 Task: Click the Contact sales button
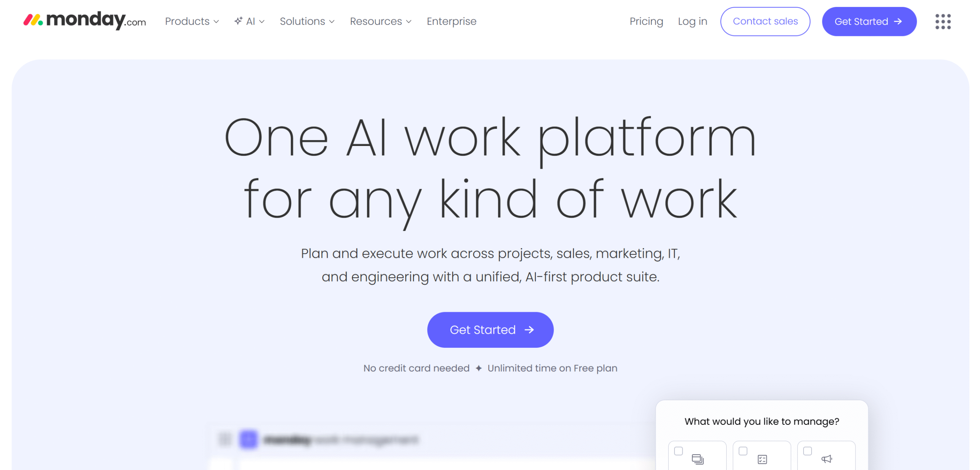pyautogui.click(x=765, y=21)
